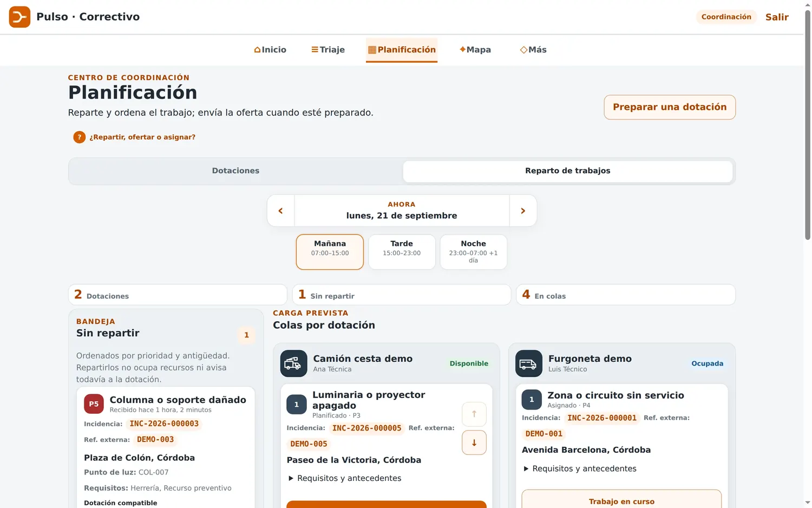Click the Sin repartir count badge 1
Image resolution: width=812 pixels, height=508 pixels.
246,335
